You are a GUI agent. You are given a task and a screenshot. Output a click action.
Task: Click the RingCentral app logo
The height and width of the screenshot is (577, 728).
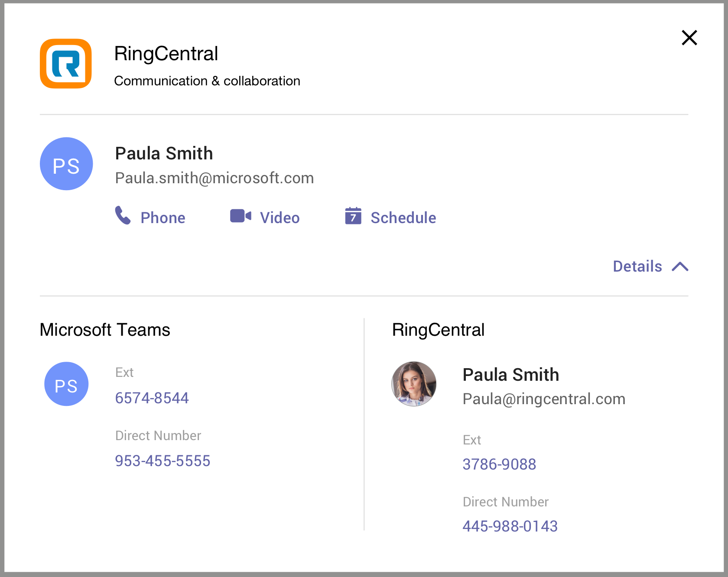[66, 64]
